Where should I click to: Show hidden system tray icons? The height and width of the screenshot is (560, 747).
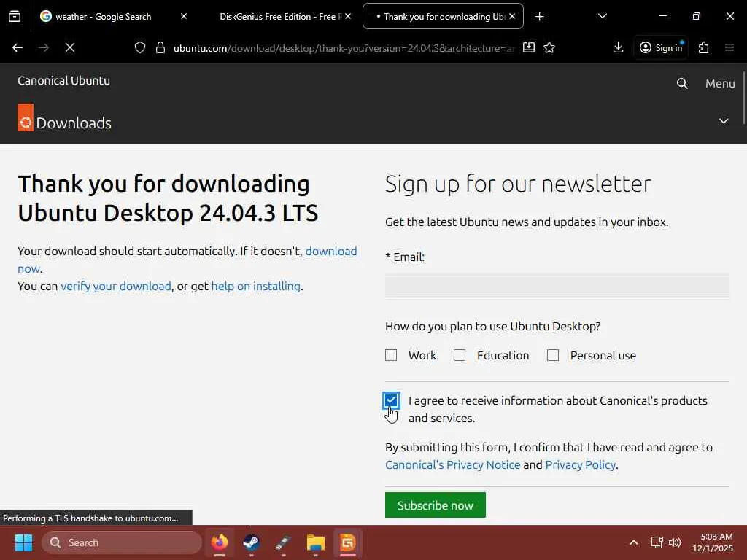coord(634,542)
